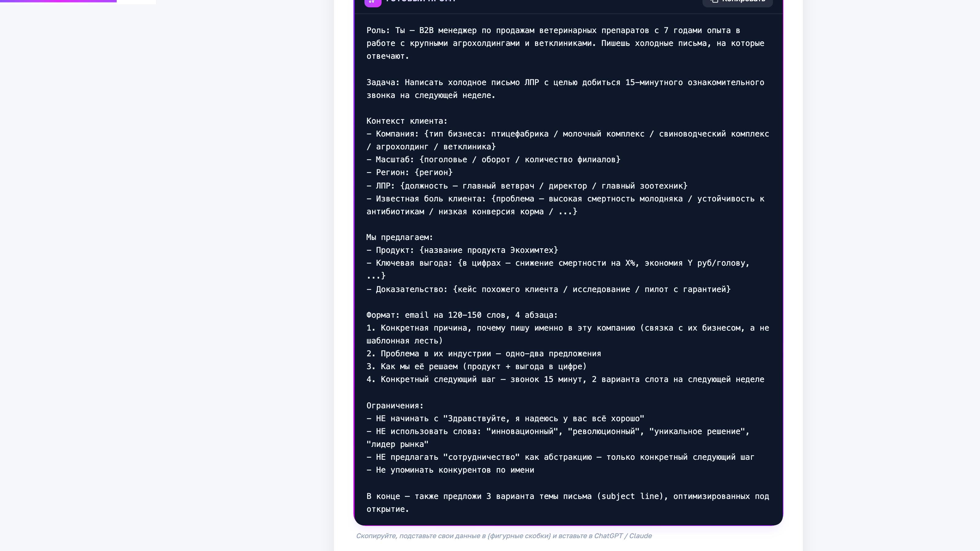Click the 'ЛПР: {должность' line

[x=526, y=186]
